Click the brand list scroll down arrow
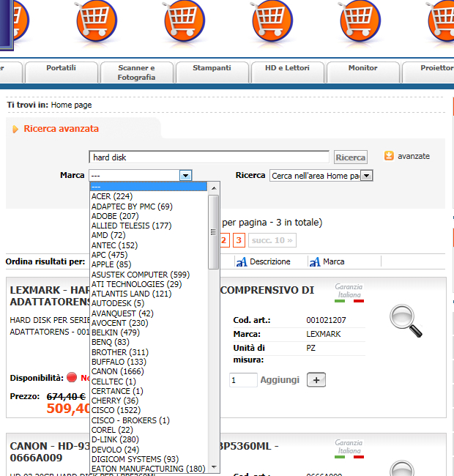The height and width of the screenshot is (476, 454). [214, 467]
